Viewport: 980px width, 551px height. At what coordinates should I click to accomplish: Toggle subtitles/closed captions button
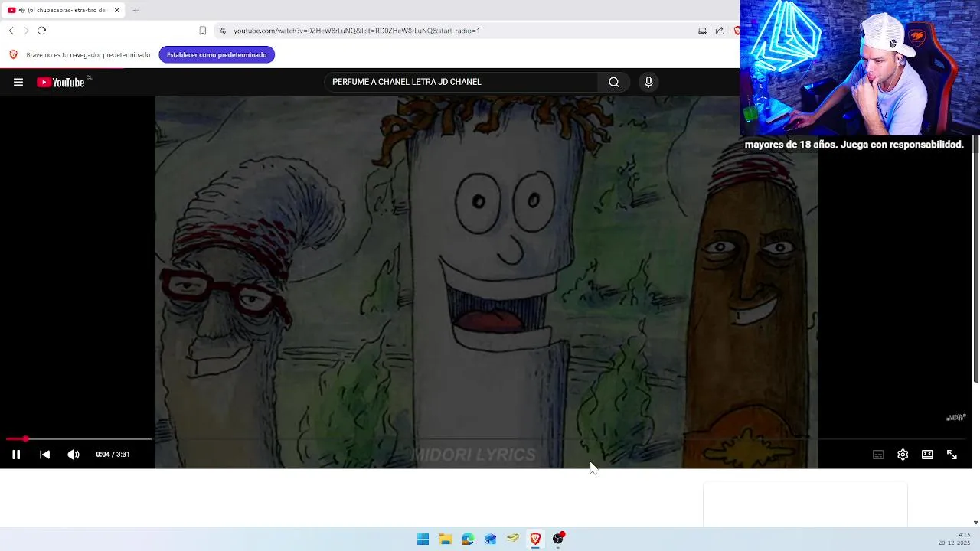pyautogui.click(x=878, y=455)
